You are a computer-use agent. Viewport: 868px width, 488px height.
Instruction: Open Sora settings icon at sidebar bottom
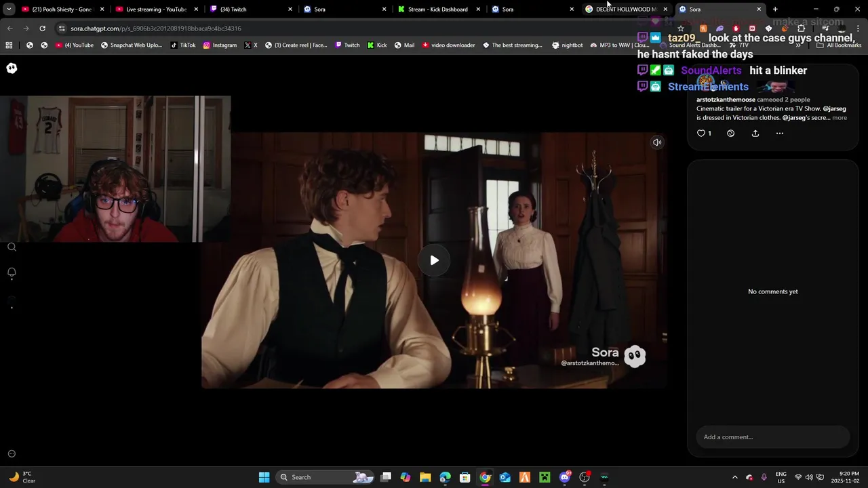(x=12, y=454)
